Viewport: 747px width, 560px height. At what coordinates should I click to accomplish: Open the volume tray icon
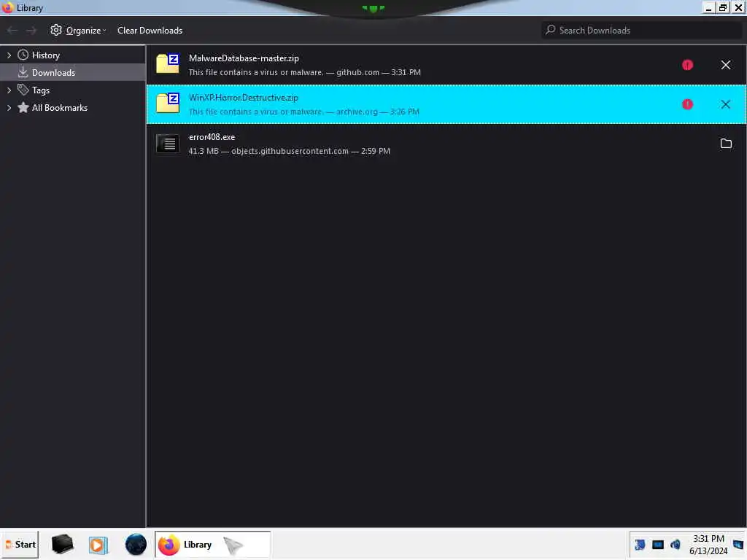(675, 544)
